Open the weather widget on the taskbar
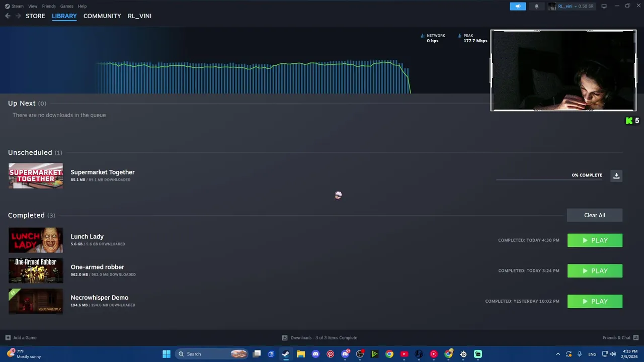The width and height of the screenshot is (644, 362). point(24,354)
